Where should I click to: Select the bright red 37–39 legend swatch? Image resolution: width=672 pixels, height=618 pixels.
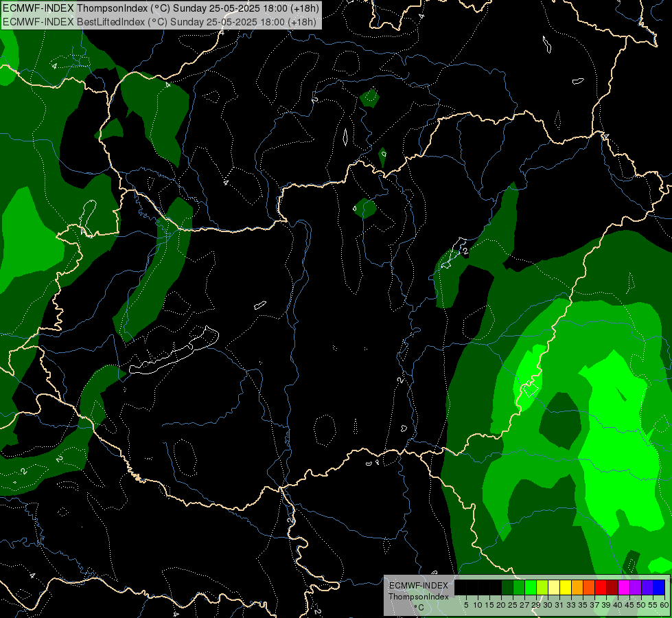coord(601,587)
